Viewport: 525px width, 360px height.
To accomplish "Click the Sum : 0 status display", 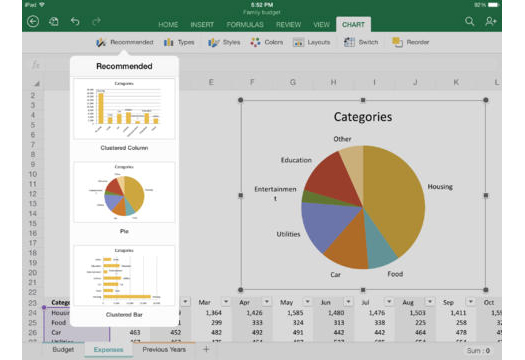I will point(478,351).
